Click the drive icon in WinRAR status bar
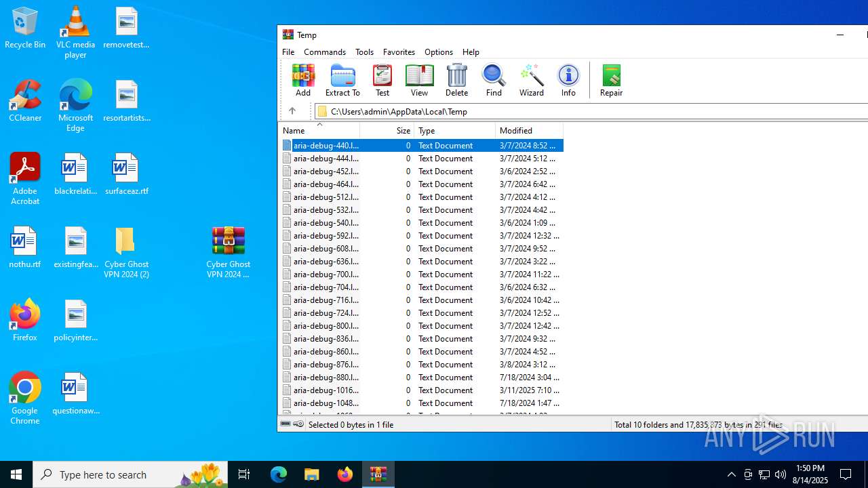Viewport: 868px width, 488px height. click(x=285, y=424)
